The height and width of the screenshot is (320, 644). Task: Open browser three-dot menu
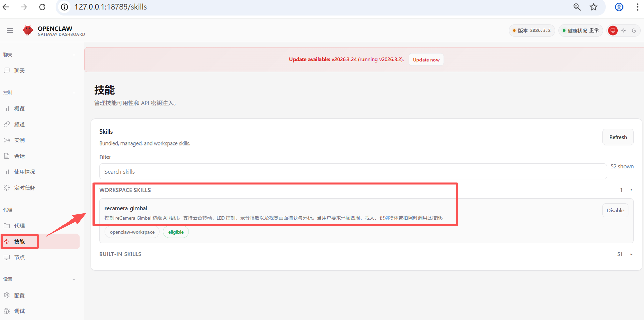click(x=637, y=7)
